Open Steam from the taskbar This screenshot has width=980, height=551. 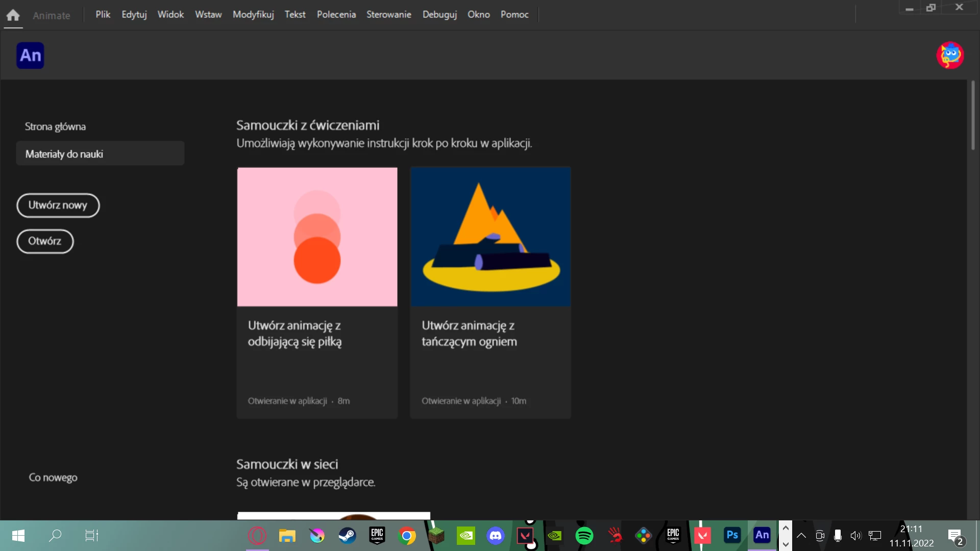tap(347, 536)
